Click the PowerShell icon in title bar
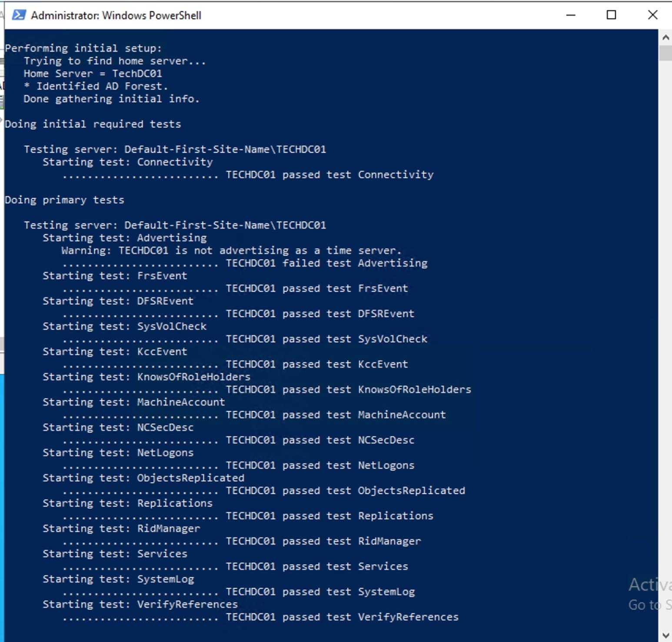The height and width of the screenshot is (642, 672). click(x=18, y=15)
